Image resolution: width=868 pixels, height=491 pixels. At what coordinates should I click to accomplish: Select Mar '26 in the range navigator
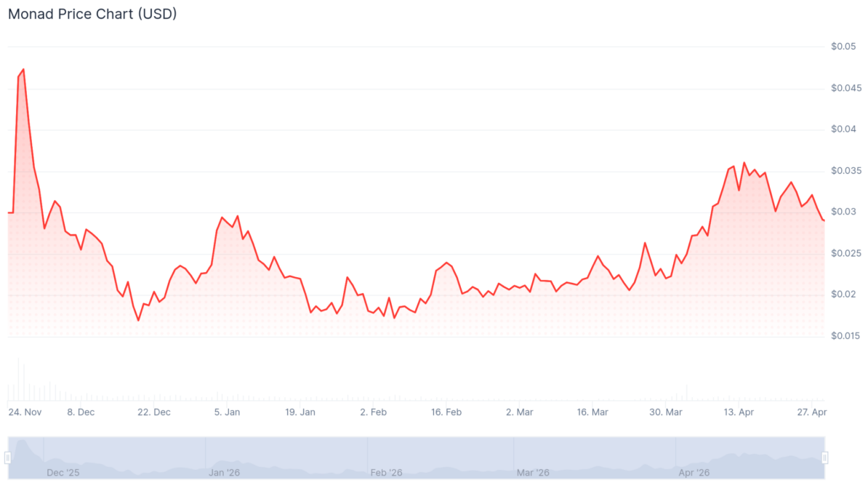click(x=533, y=473)
